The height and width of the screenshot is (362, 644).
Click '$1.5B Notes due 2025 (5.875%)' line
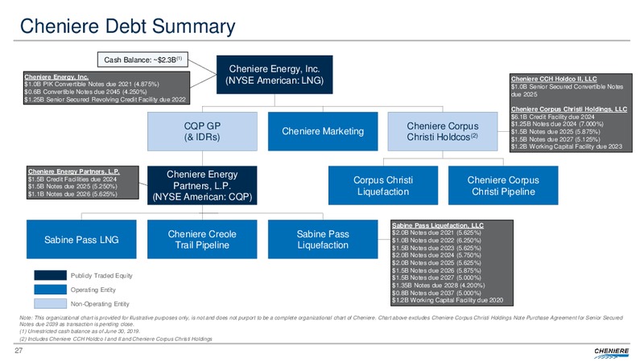(555, 132)
